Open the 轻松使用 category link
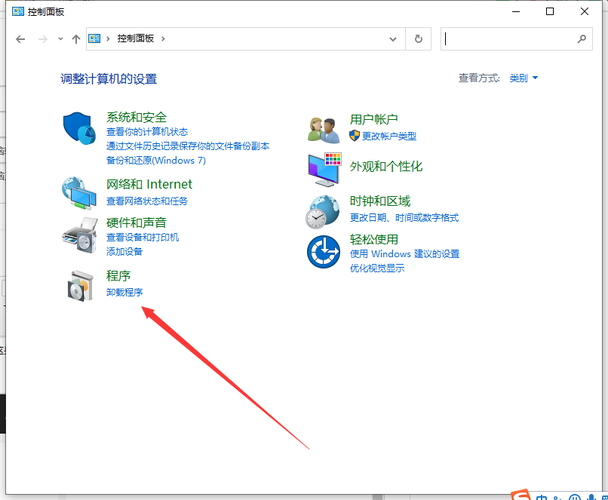 374,239
